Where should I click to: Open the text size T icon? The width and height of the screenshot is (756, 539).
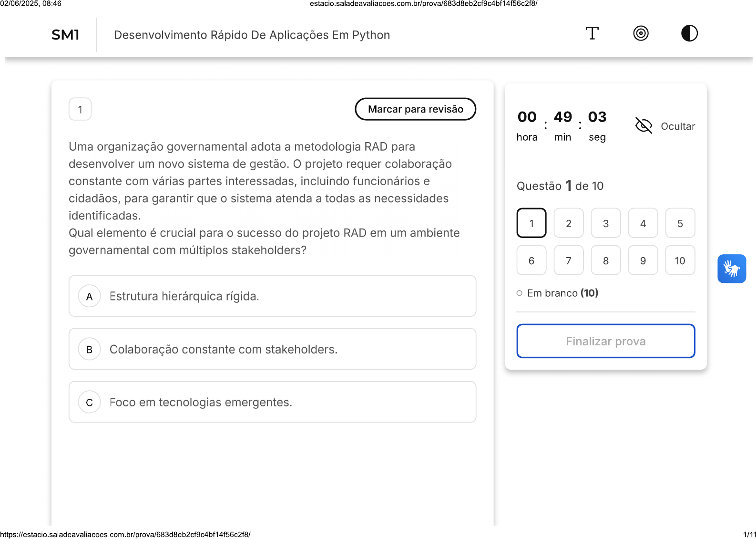click(592, 33)
